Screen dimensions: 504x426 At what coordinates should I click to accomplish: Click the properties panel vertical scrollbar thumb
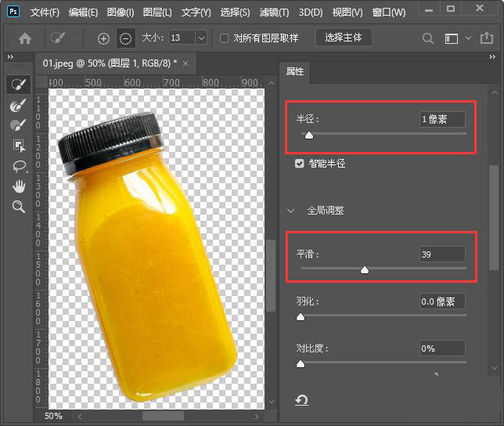tap(494, 218)
